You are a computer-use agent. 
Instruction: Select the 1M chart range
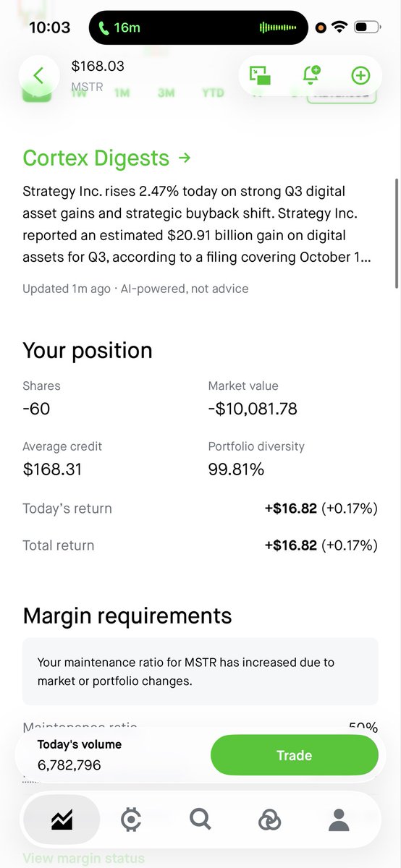click(122, 93)
